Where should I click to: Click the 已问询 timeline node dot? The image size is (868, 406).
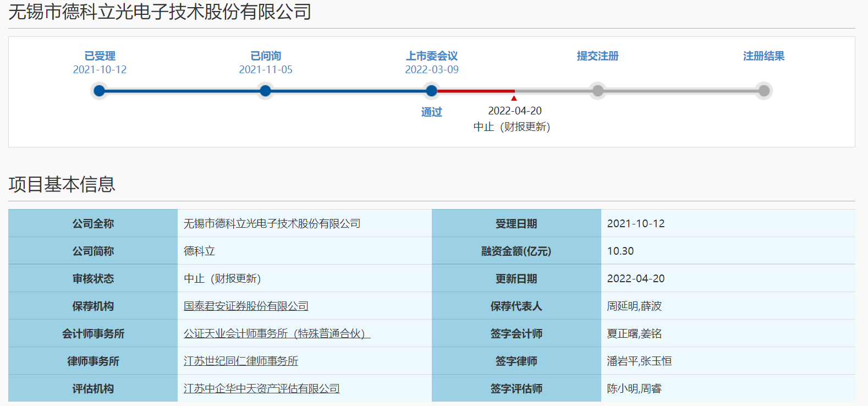(x=266, y=91)
